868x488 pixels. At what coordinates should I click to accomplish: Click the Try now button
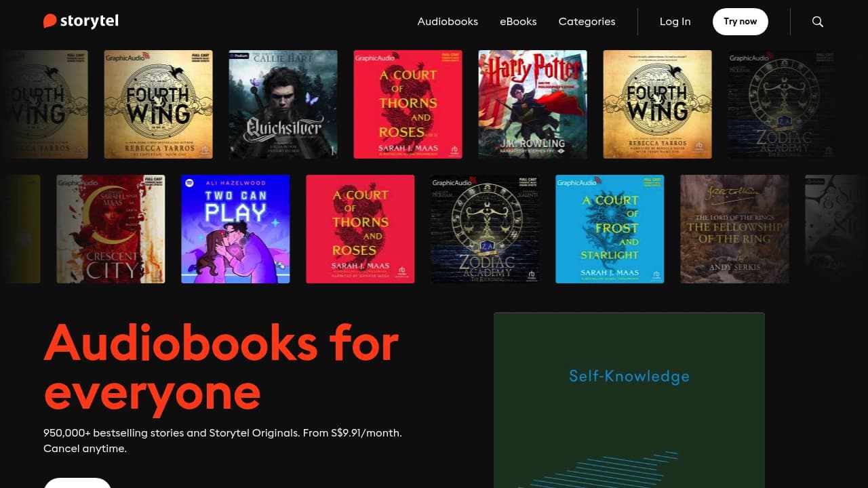tap(740, 22)
